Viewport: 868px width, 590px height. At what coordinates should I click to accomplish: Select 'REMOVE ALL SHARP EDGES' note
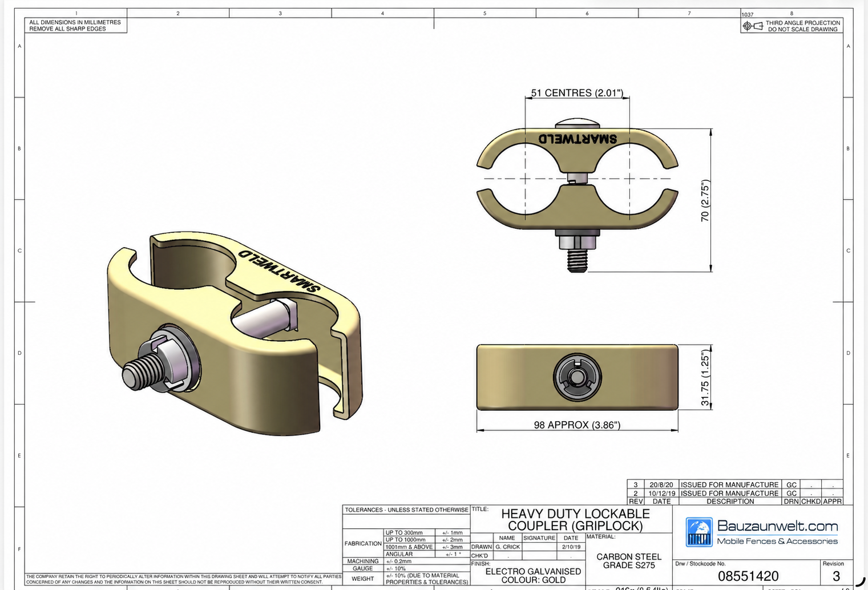[67, 29]
